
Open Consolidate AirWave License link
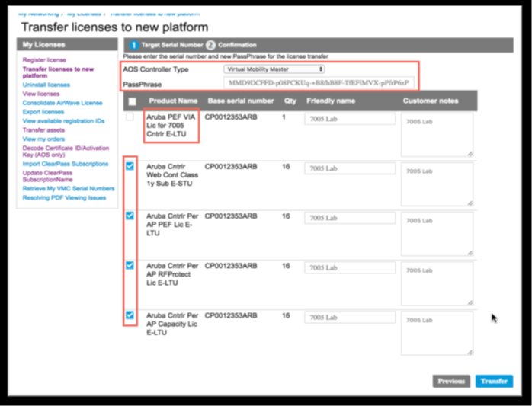62,103
